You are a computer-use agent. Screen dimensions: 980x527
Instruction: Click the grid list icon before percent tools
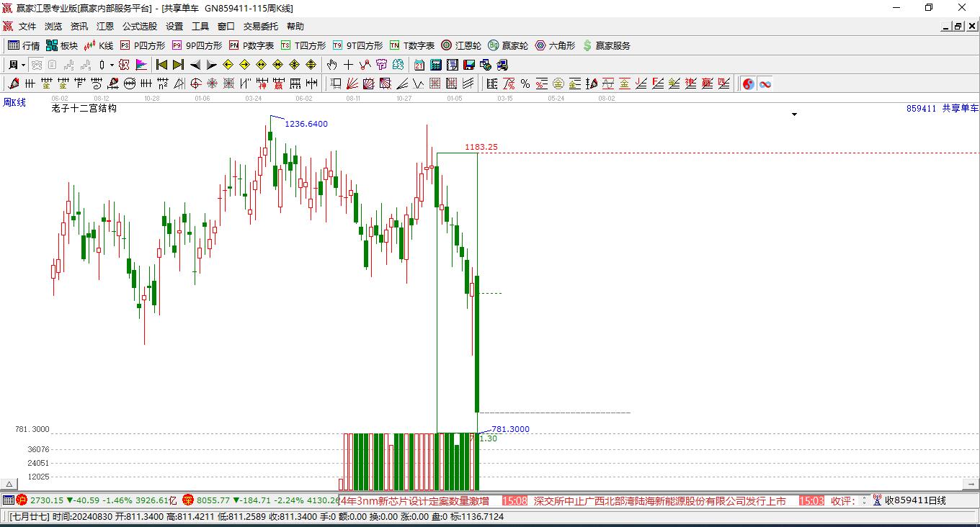click(492, 84)
